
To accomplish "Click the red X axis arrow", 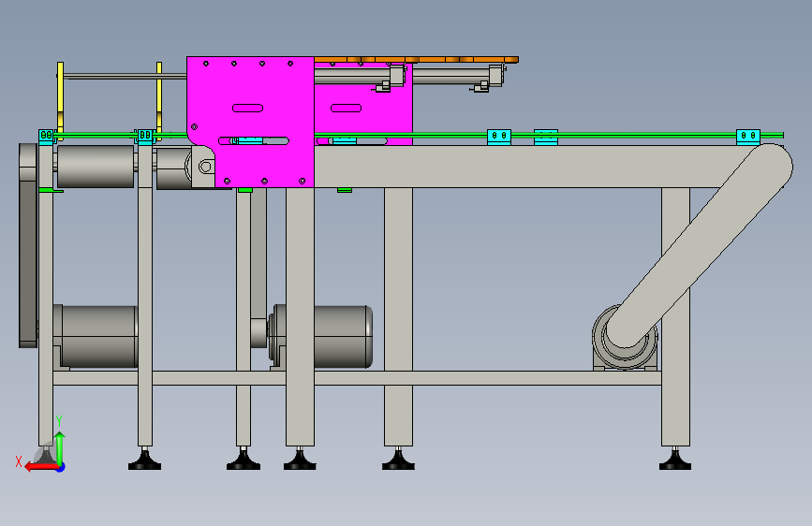I will point(40,467).
